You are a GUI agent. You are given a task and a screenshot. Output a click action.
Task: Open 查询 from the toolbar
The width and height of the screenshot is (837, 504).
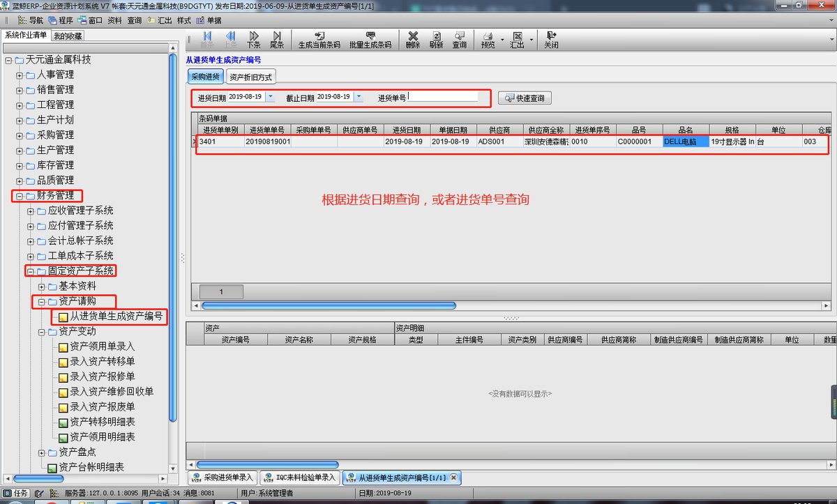(x=459, y=40)
